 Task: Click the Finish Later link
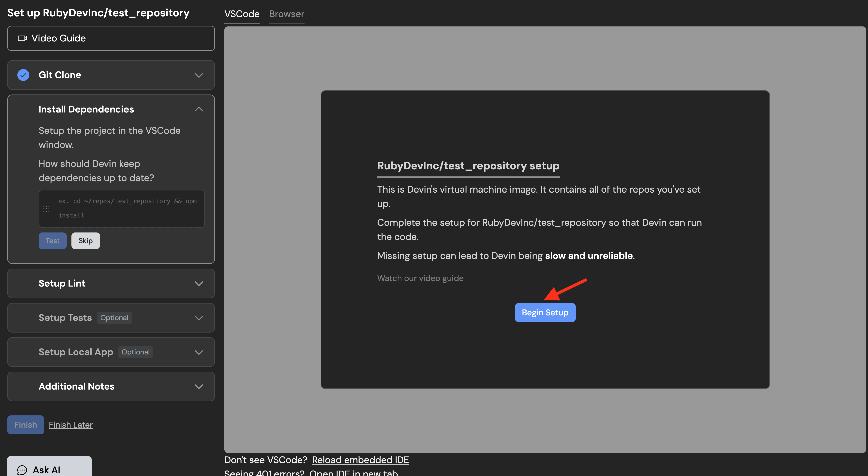tap(70, 425)
